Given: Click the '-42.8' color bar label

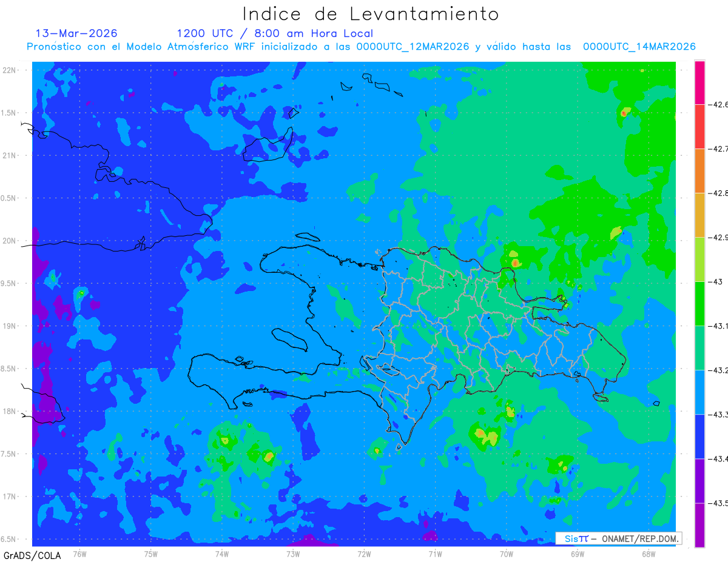Looking at the screenshot, I should (x=719, y=193).
